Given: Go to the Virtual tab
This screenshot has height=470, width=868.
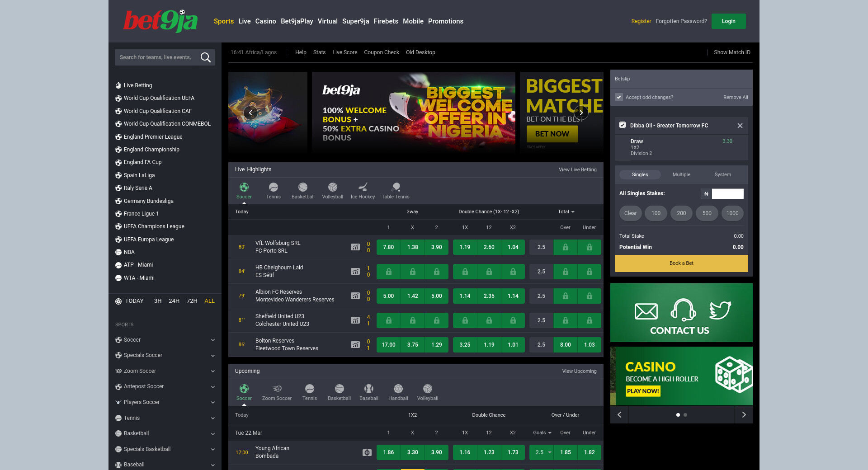Looking at the screenshot, I should (x=327, y=21).
